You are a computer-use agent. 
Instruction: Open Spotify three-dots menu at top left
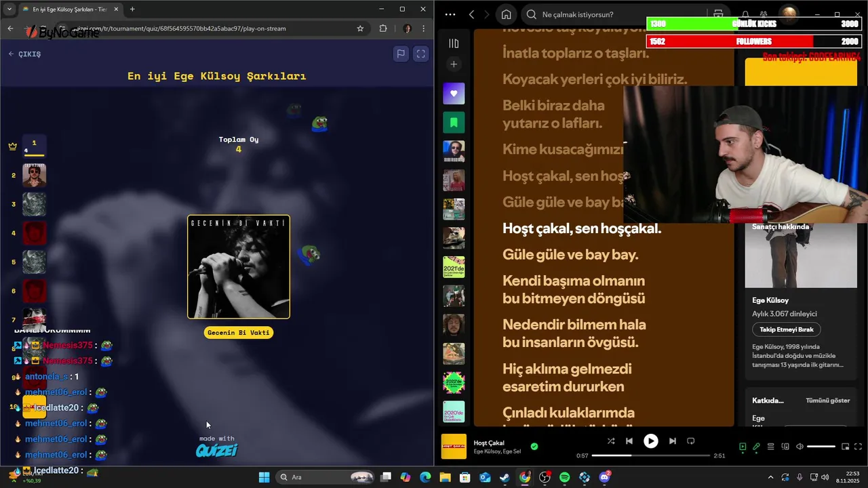click(x=450, y=14)
